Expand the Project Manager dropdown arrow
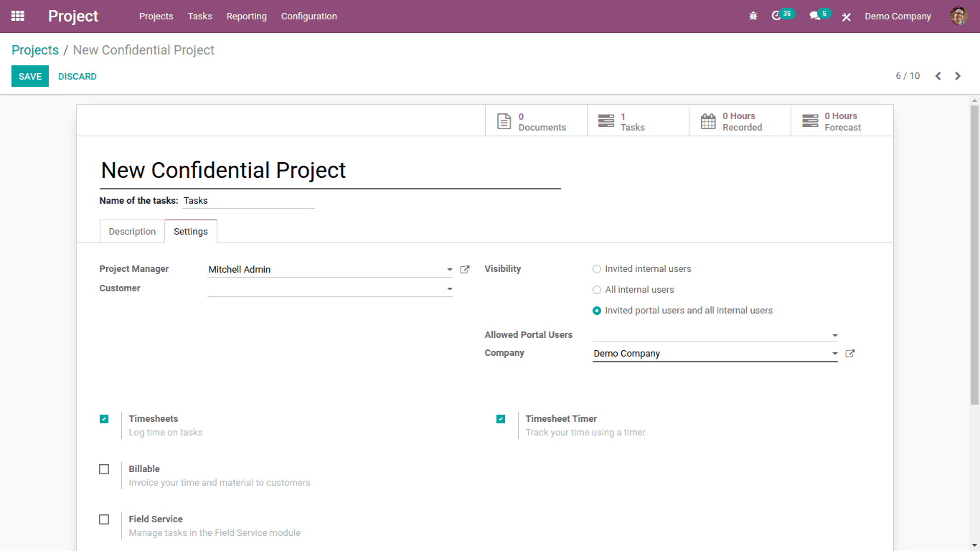The width and height of the screenshot is (980, 551). pos(450,270)
